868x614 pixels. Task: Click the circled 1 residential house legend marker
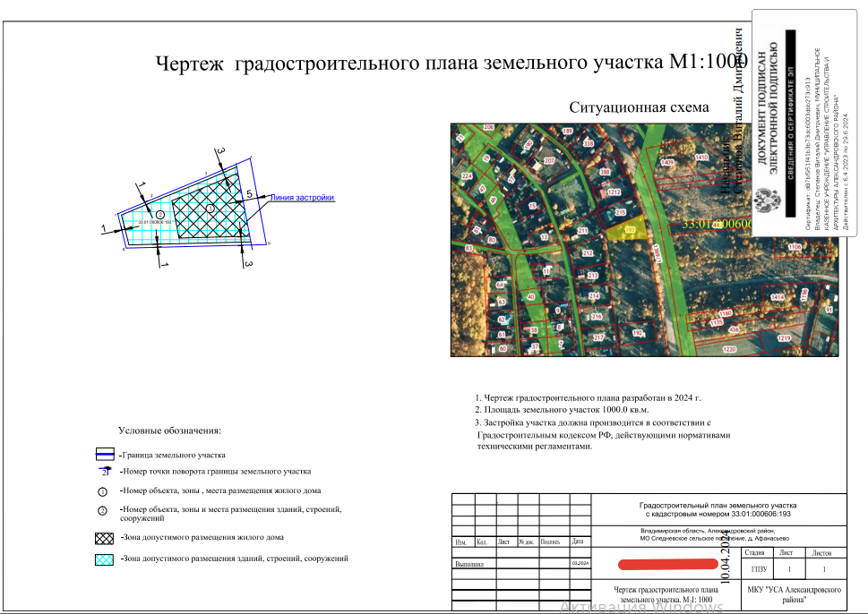coord(102,491)
